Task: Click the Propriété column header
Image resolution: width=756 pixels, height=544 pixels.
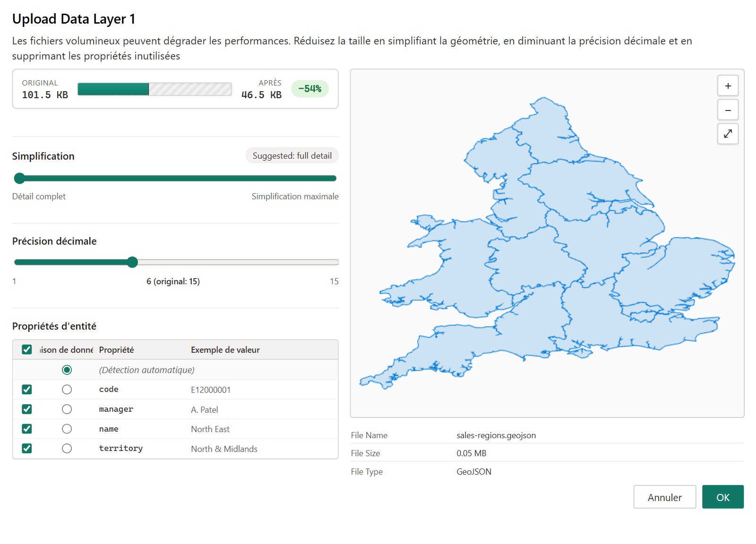Action: [116, 350]
